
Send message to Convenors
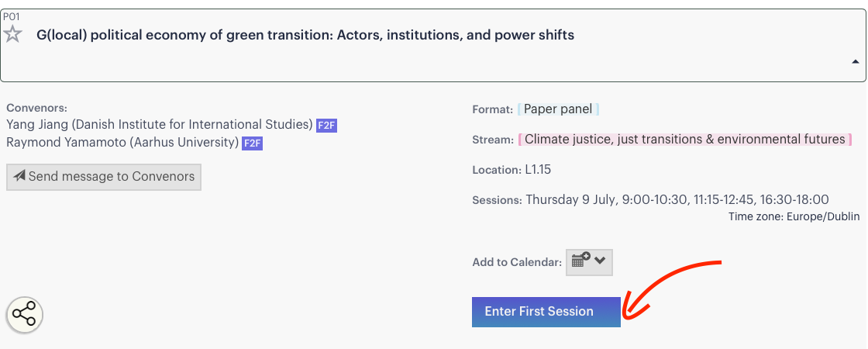pos(104,177)
